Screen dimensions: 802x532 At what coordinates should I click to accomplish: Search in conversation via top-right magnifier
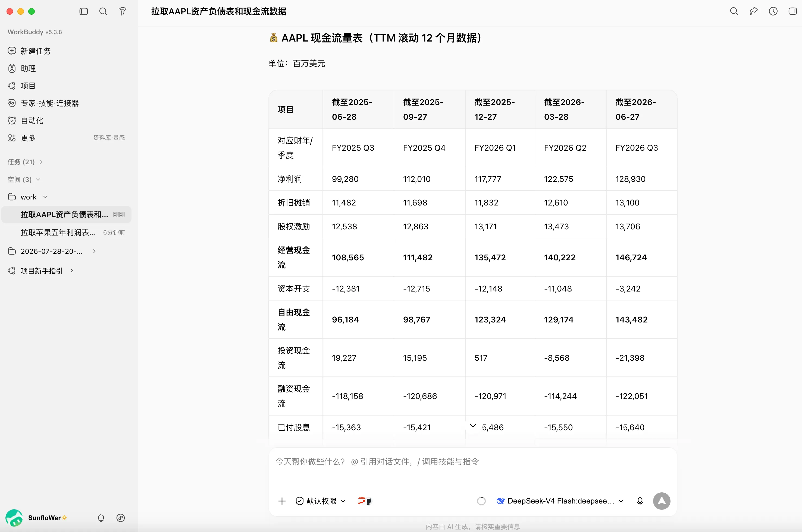[734, 11]
